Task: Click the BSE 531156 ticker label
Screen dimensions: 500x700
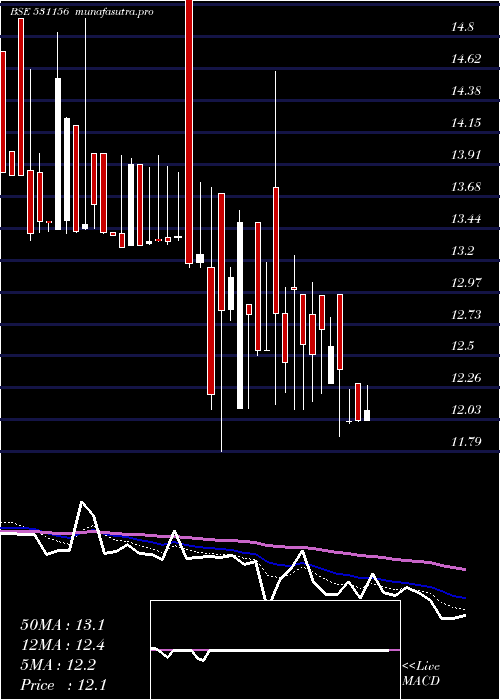Action: pyautogui.click(x=39, y=12)
